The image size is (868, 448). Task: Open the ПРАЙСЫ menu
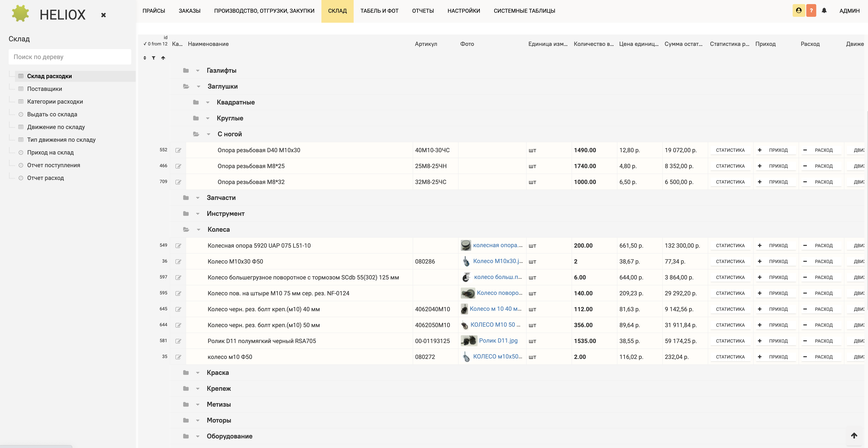pos(154,11)
